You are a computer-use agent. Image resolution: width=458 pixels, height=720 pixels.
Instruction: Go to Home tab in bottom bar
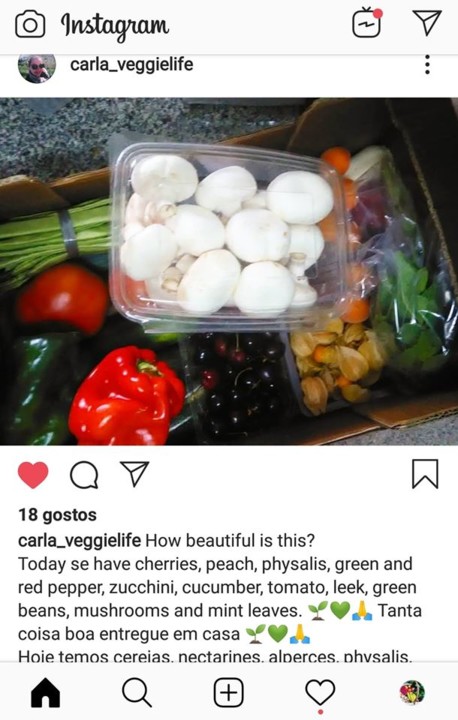(45, 692)
